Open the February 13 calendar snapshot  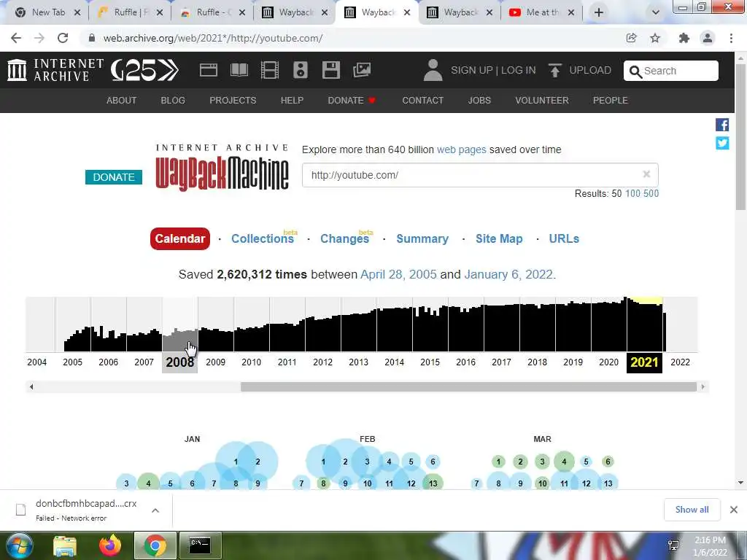point(433,483)
